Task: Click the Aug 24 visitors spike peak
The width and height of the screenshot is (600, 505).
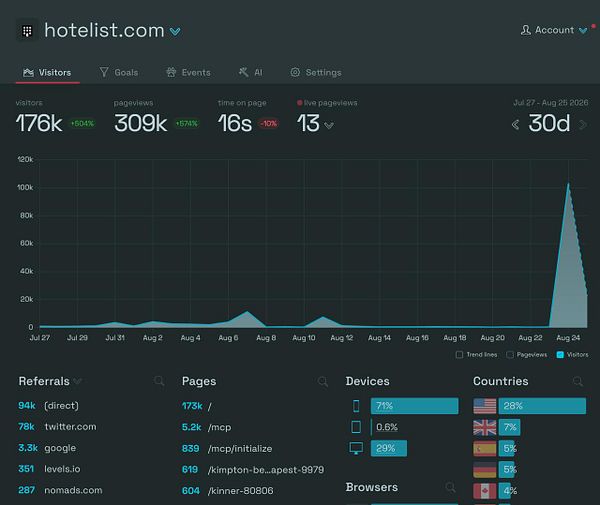Action: point(568,185)
